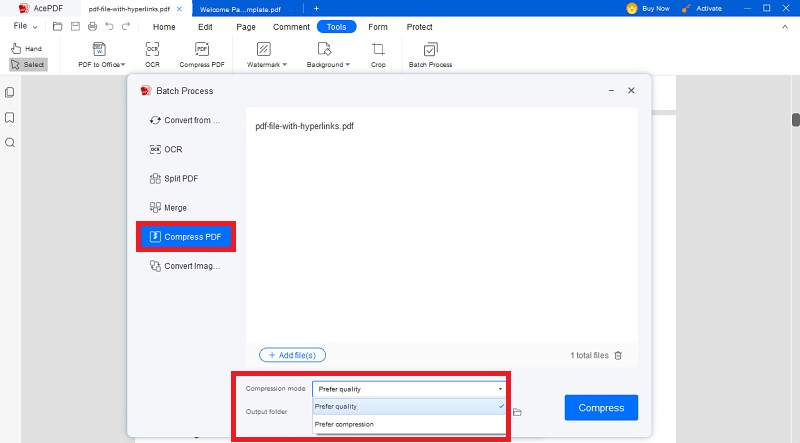Close the Batch Process dialog
Screen dimensions: 800x443
[631, 90]
